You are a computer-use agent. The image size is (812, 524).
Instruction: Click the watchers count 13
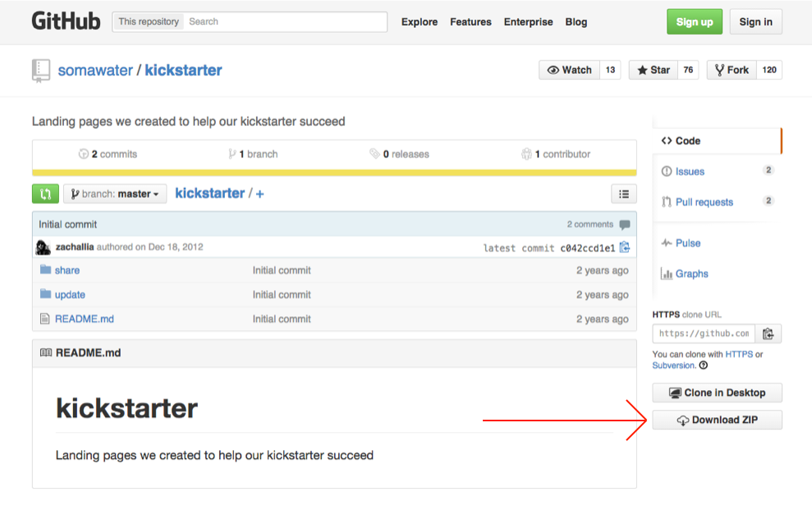(610, 70)
